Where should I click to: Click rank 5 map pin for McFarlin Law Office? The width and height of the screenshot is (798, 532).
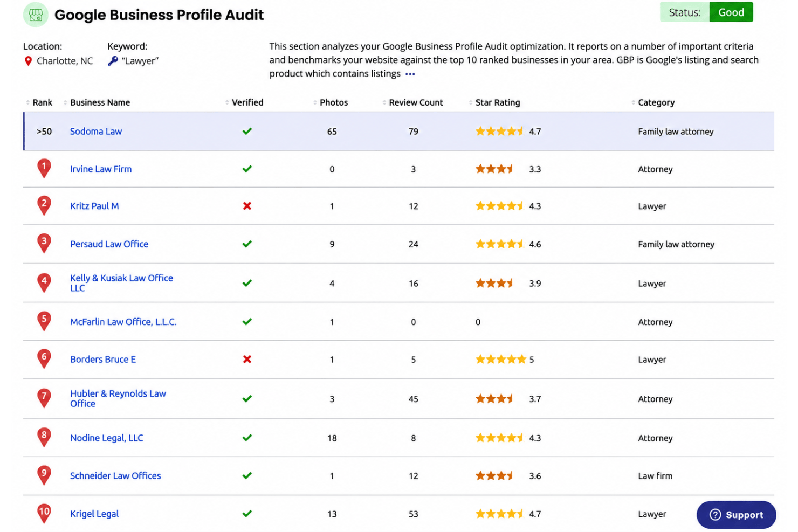click(44, 321)
